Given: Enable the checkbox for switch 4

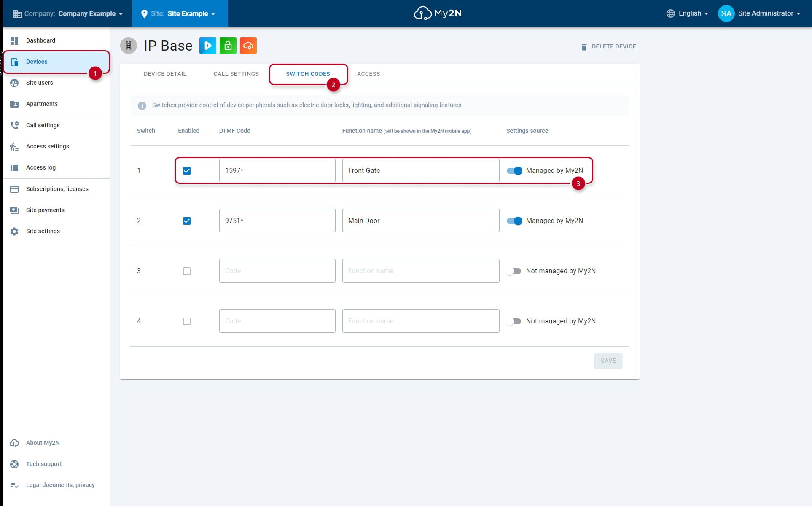Looking at the screenshot, I should (187, 321).
